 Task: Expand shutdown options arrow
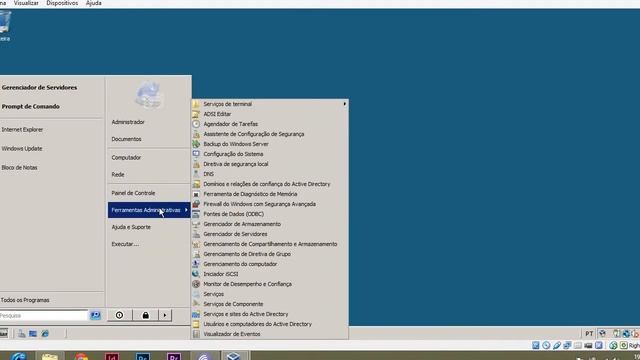pyautogui.click(x=165, y=315)
